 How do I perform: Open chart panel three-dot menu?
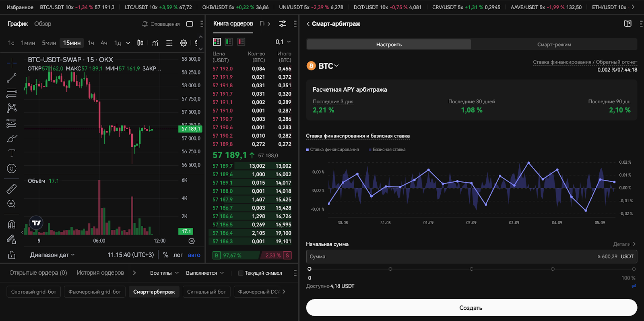(x=202, y=24)
